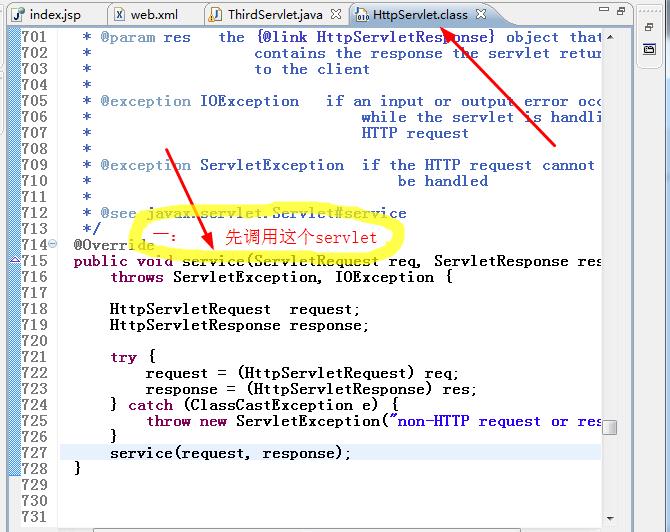Click the vertical scrollbar up arrow

point(610,37)
